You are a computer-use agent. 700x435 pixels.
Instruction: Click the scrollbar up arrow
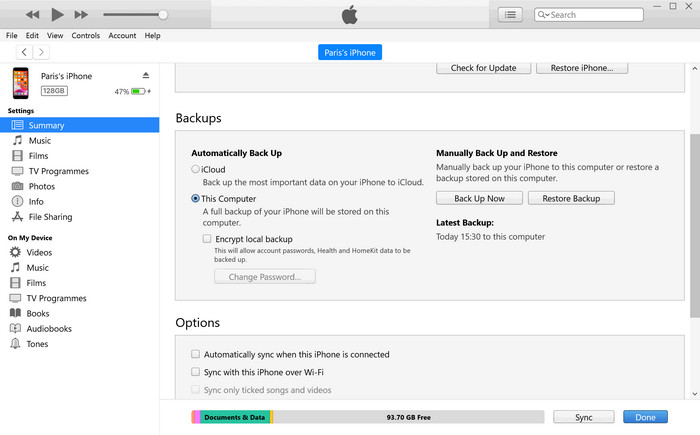pyautogui.click(x=695, y=68)
